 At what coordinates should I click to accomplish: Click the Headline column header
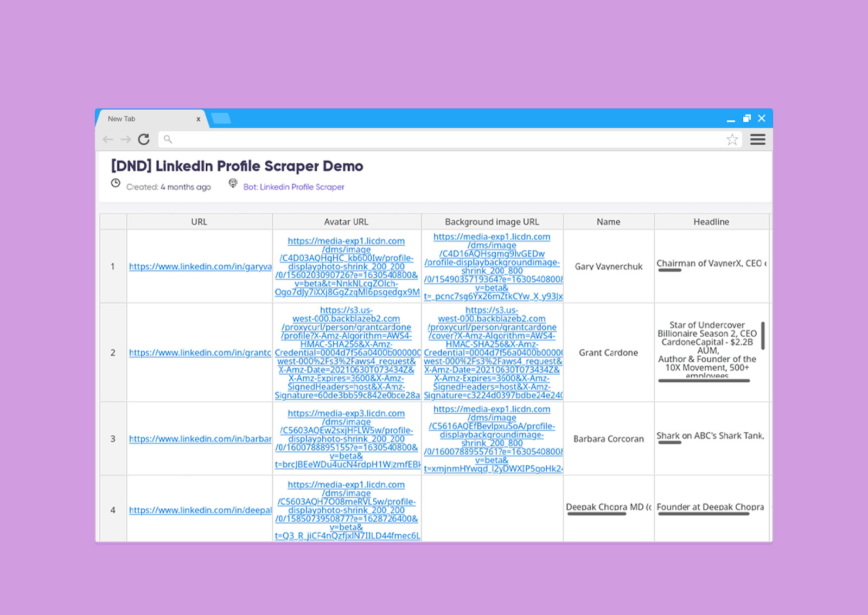click(711, 221)
